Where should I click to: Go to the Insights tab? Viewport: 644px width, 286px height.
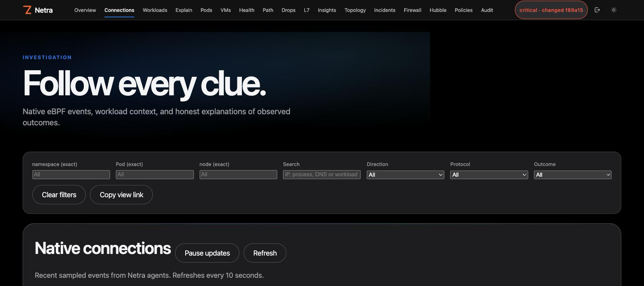point(327,10)
